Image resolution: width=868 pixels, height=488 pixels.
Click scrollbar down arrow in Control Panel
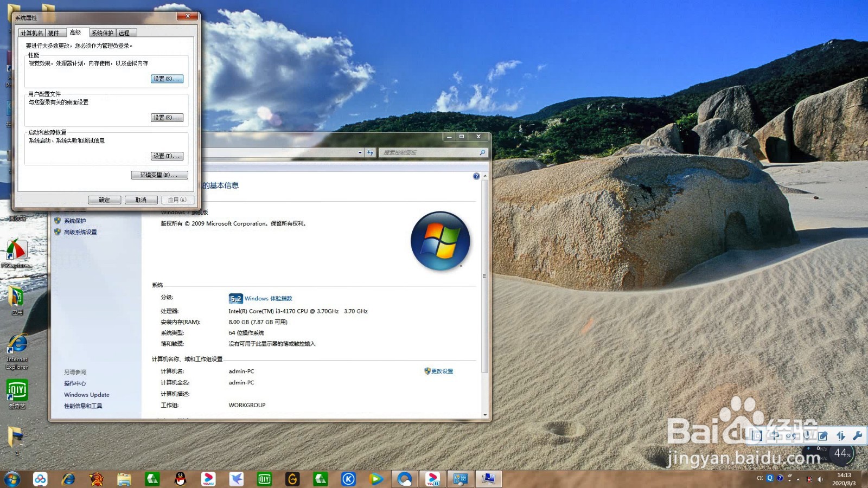tap(485, 415)
